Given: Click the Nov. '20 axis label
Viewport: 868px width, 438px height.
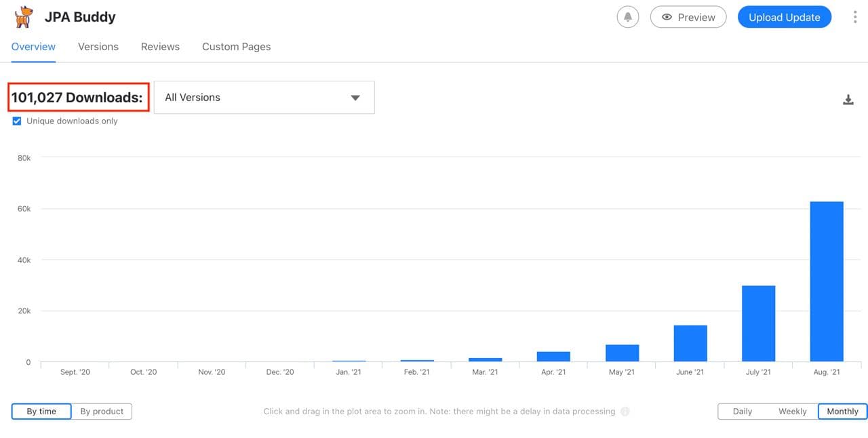Looking at the screenshot, I should click(212, 372).
